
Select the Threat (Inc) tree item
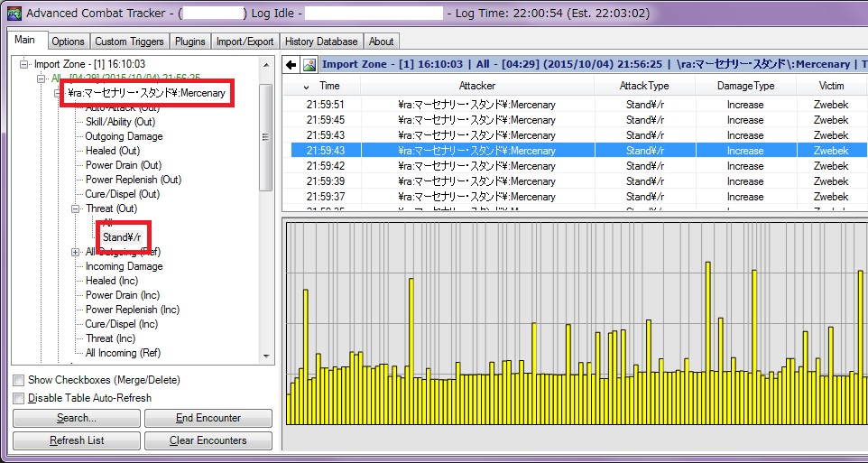tap(110, 338)
